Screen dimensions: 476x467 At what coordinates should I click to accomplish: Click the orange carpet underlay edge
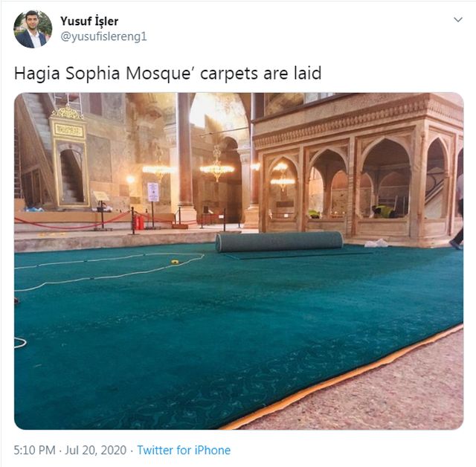pos(341,377)
